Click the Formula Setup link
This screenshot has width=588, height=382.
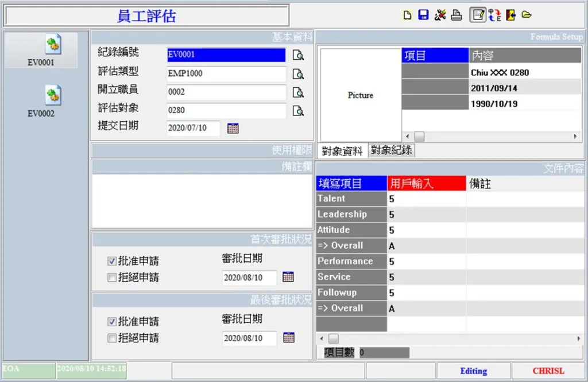[x=556, y=37]
